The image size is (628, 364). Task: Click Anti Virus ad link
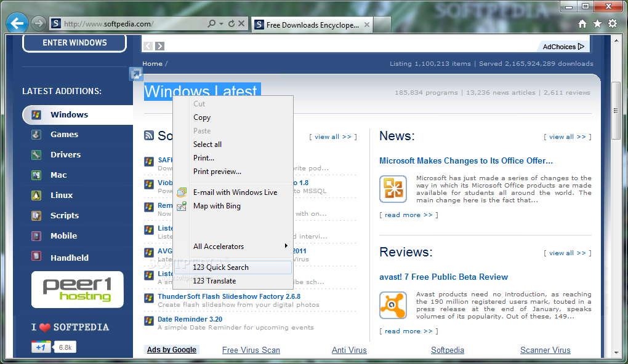coord(349,350)
